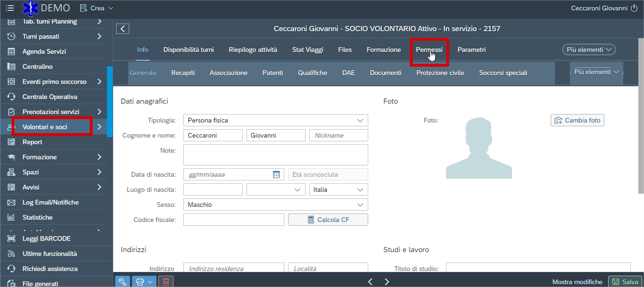
Task: Click the Cambia foto button
Action: click(578, 120)
